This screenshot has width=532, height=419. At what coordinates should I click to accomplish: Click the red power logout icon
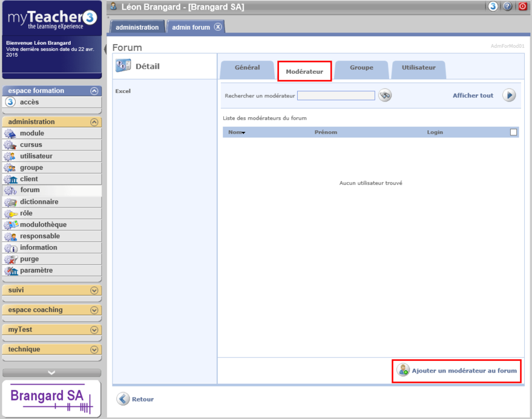click(522, 6)
